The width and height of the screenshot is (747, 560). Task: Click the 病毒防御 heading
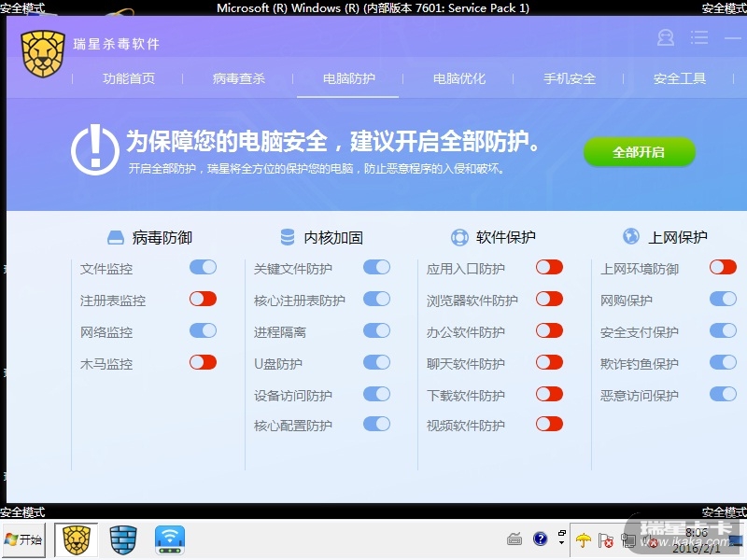[162, 238]
